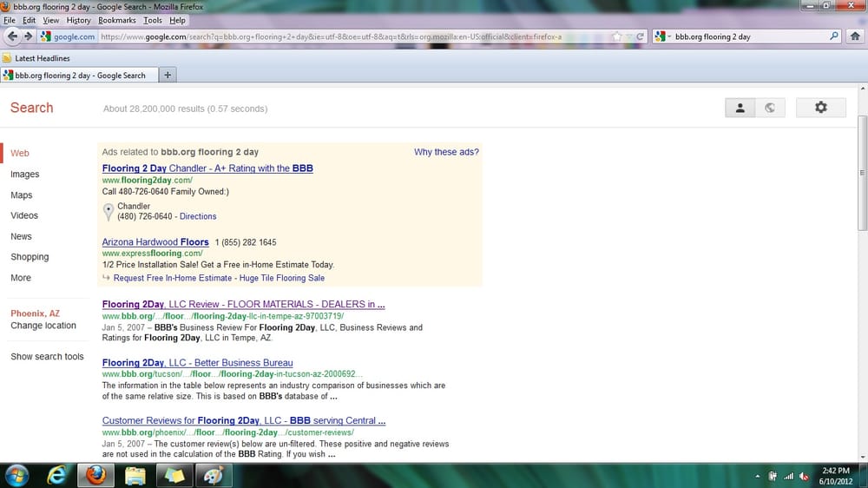Toggle personal results person icon
This screenshot has width=868, height=488.
740,108
